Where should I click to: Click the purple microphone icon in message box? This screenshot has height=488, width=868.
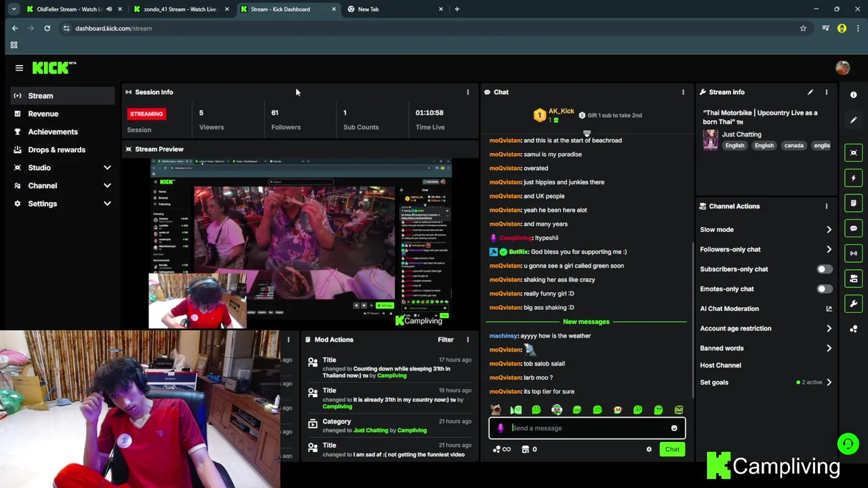[x=500, y=428]
